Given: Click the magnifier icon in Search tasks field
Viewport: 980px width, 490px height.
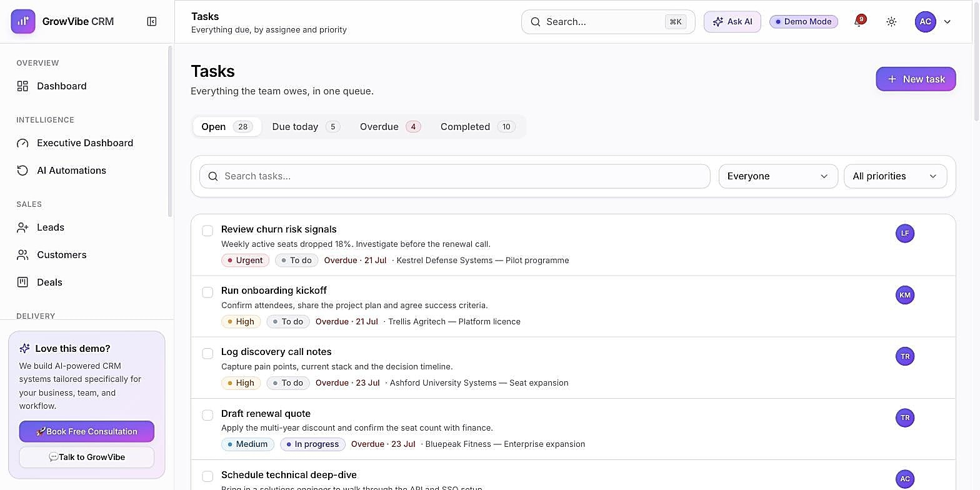Looking at the screenshot, I should [x=213, y=176].
